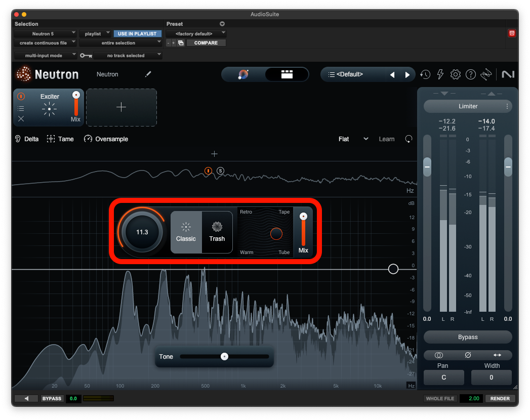Viewport: 530px width, 420px height.
Task: Click the Limiter button
Action: click(468, 106)
